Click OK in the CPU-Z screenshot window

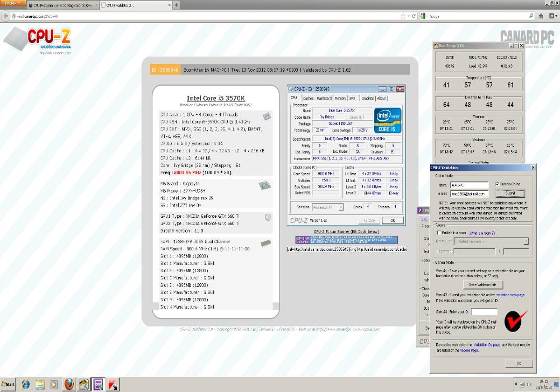click(393, 220)
